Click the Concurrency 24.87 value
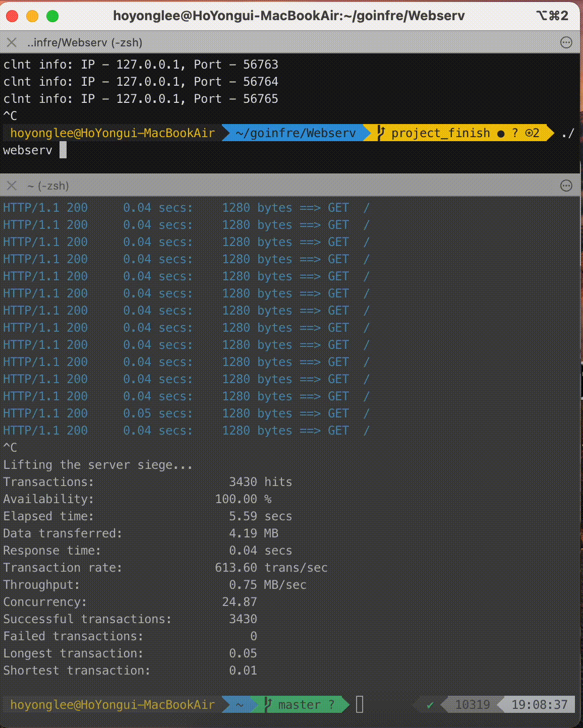The image size is (583, 728). coord(240,602)
